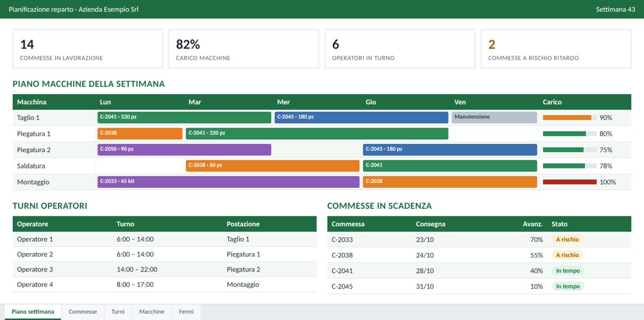Click In tempo badge for C-2045
The height and width of the screenshot is (320, 644).
pyautogui.click(x=568, y=286)
